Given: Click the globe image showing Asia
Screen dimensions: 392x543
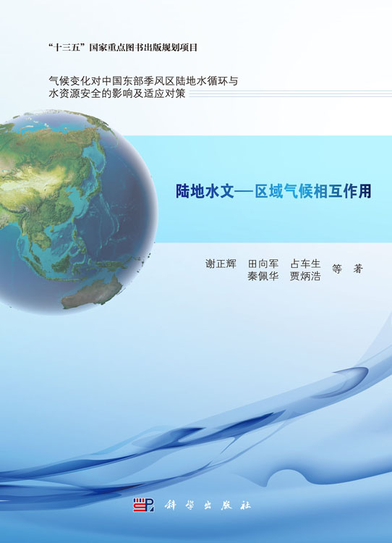Looking at the screenshot, I should [79, 211].
